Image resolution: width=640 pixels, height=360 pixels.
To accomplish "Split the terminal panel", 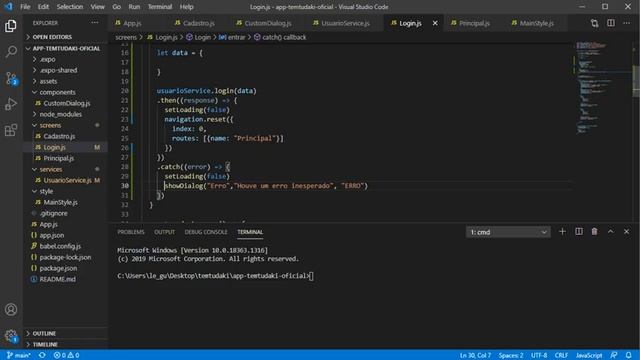I will coord(579,231).
